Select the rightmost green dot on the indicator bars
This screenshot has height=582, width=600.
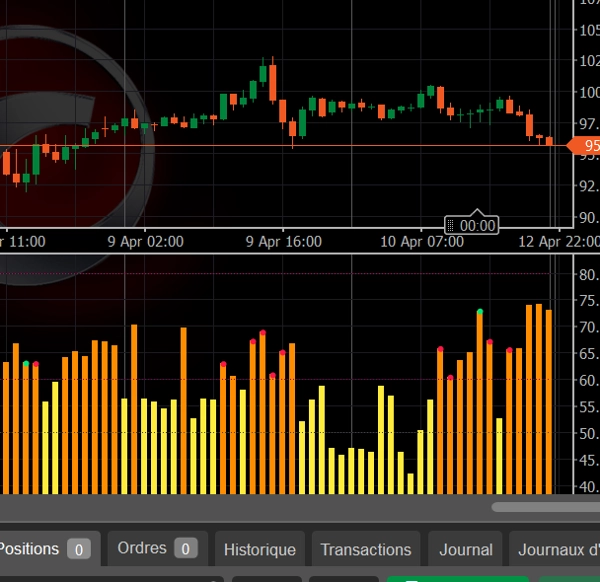(480, 312)
